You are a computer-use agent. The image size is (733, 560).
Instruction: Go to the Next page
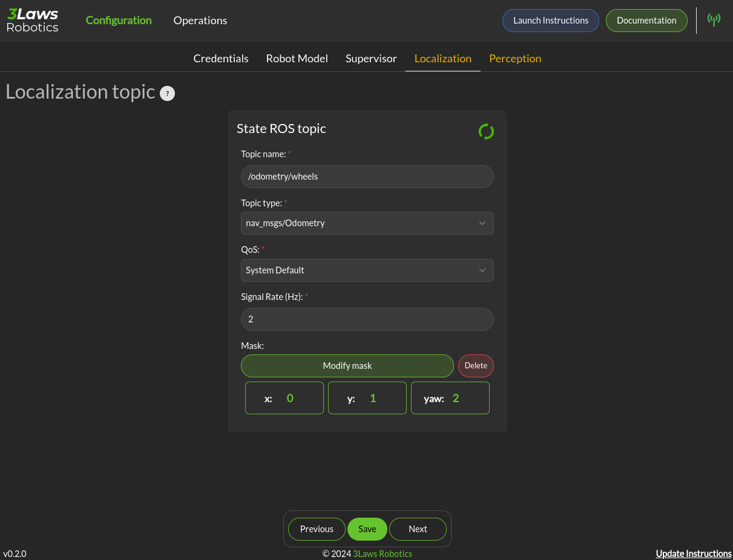pos(418,529)
